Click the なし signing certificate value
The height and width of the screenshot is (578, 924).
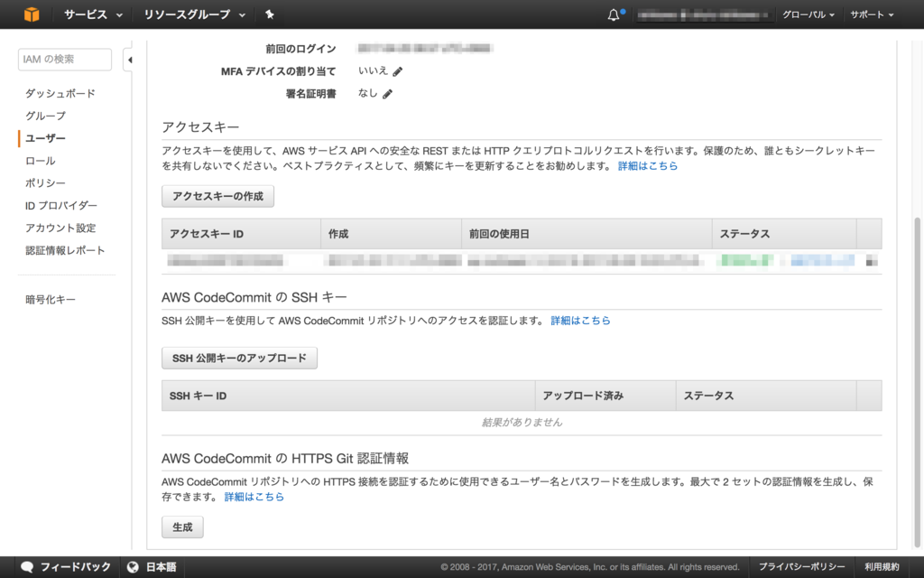click(x=368, y=93)
